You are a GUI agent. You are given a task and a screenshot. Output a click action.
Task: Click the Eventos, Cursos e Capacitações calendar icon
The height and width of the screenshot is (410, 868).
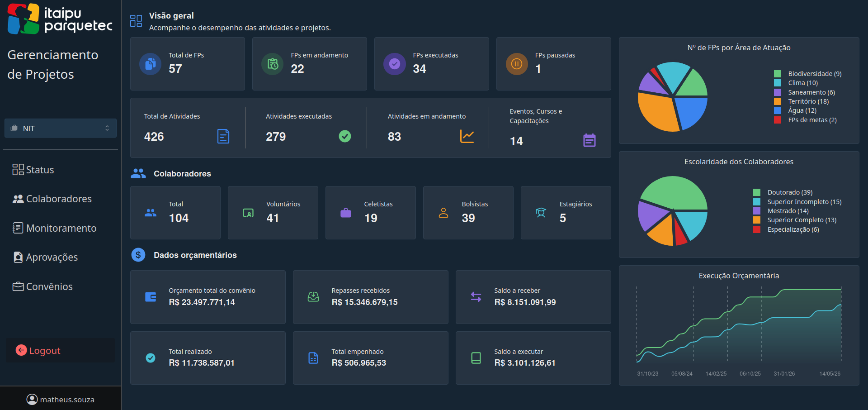pyautogui.click(x=590, y=140)
